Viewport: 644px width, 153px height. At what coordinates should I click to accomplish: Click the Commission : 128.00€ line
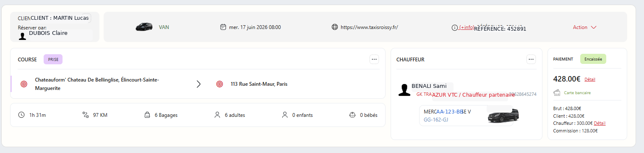click(x=575, y=131)
